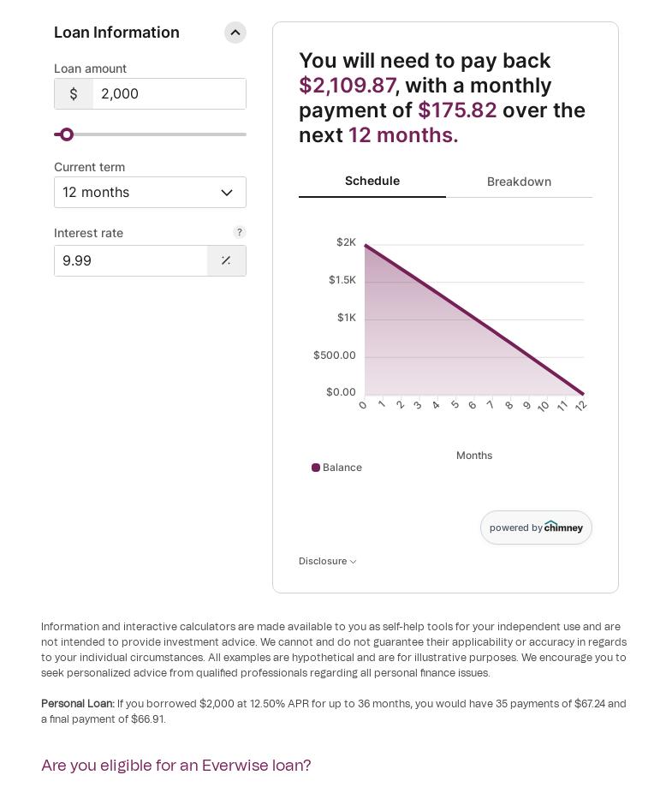Focus the Interest rate field showing 9.99
The width and height of the screenshot is (672, 787).
tap(130, 260)
